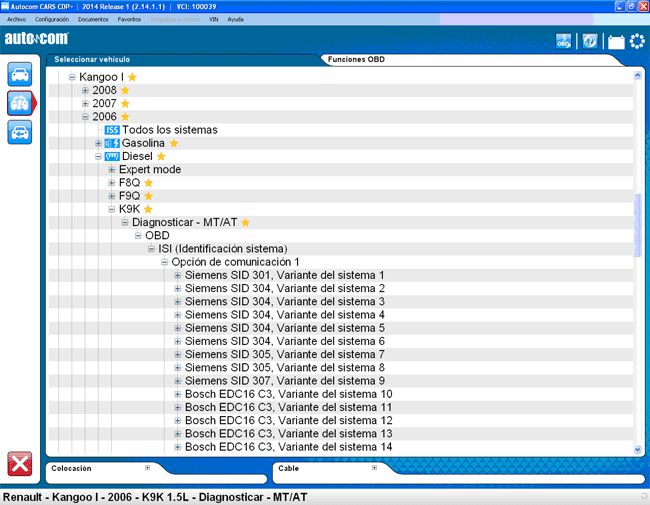Image resolution: width=650 pixels, height=505 pixels.
Task: Switch to Seleccionar vehículo tab
Action: click(x=92, y=59)
